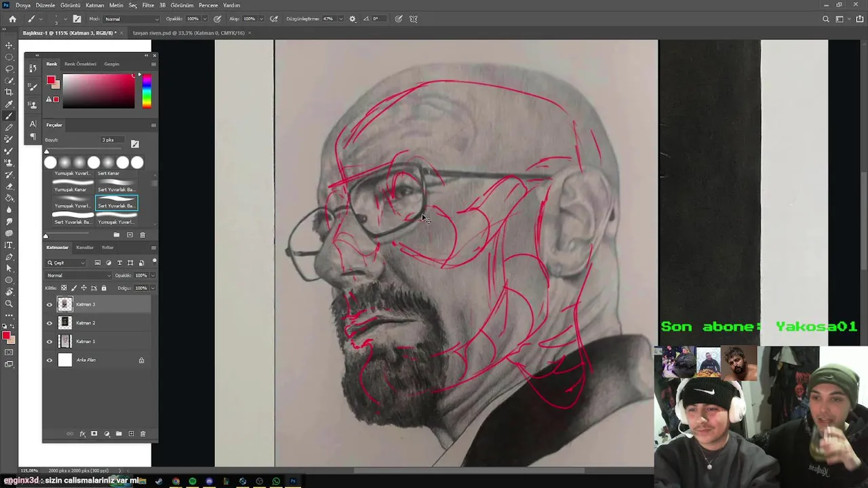The image size is (868, 488).
Task: Open smoothing 47% dropdown arrow
Action: (x=340, y=19)
